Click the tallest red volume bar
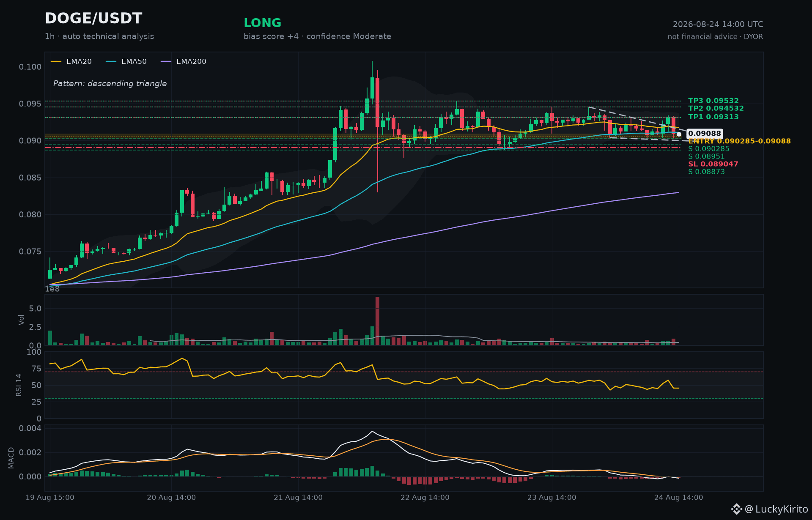The height and width of the screenshot is (520, 812). [377, 321]
